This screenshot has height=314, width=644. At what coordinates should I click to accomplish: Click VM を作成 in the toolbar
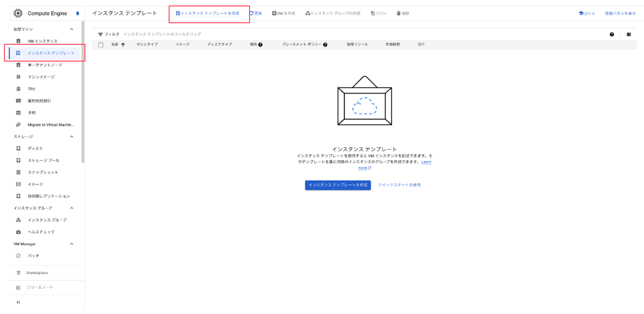coord(284,14)
